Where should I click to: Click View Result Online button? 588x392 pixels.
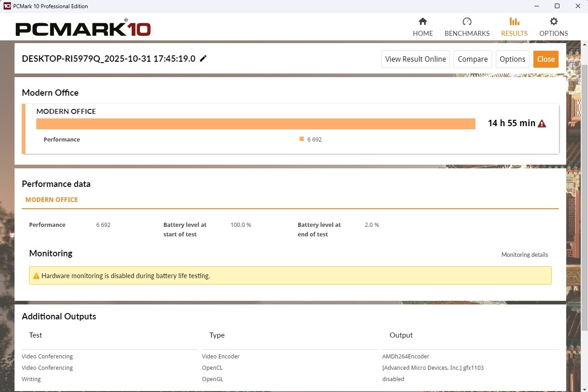[415, 59]
